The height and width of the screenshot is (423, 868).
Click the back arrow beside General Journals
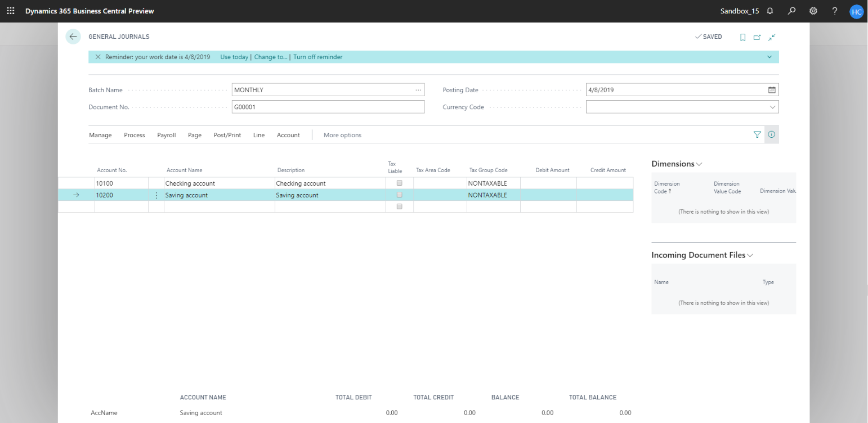point(73,37)
